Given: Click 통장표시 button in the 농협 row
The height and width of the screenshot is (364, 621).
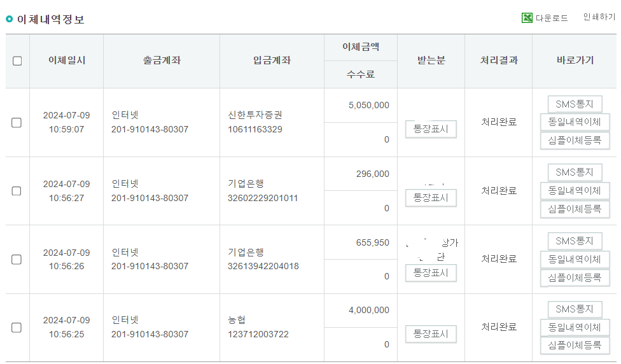Looking at the screenshot, I should click(x=431, y=334).
